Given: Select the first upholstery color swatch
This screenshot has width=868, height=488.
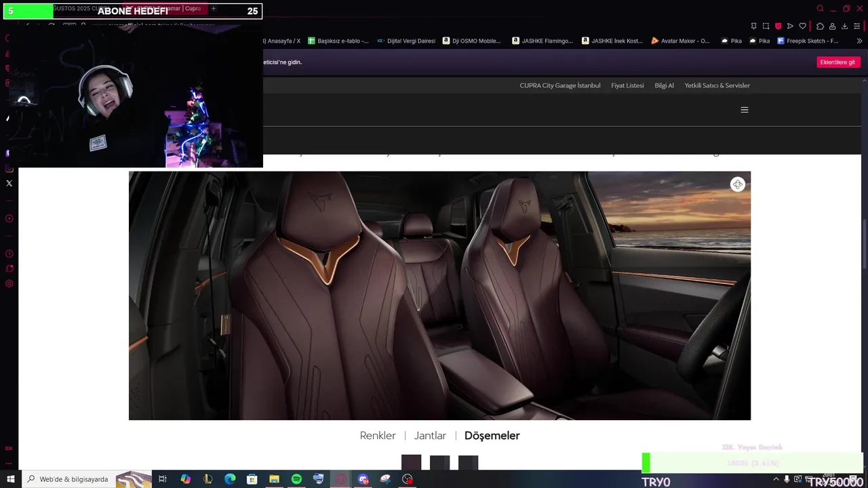Looking at the screenshot, I should (x=411, y=462).
